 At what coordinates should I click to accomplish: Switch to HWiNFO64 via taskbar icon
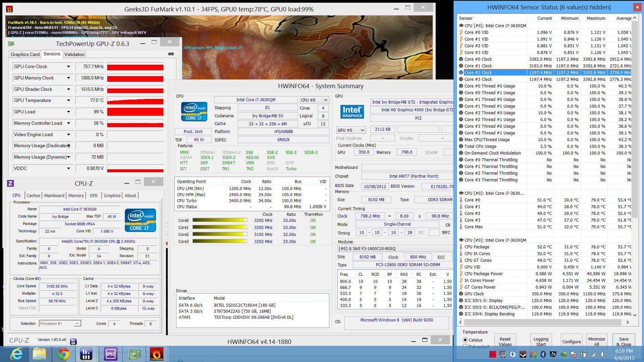point(87,354)
